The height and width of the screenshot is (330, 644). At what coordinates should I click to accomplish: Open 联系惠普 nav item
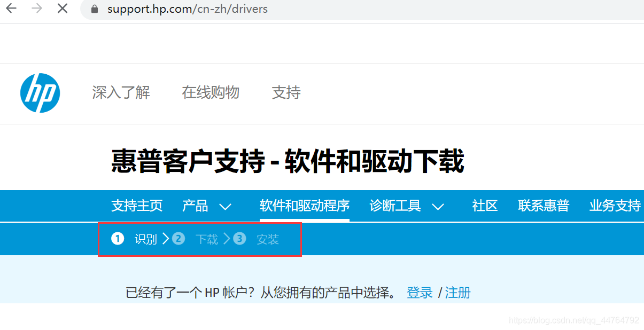pos(544,206)
